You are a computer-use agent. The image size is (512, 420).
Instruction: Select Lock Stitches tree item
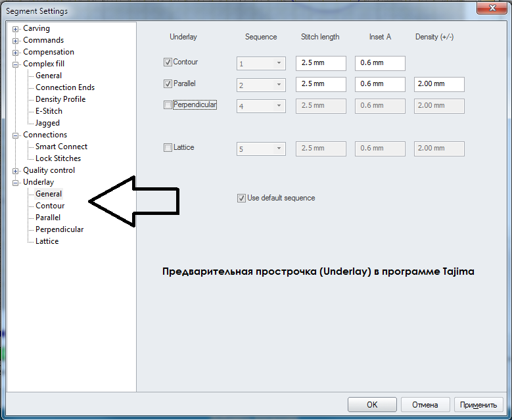58,158
